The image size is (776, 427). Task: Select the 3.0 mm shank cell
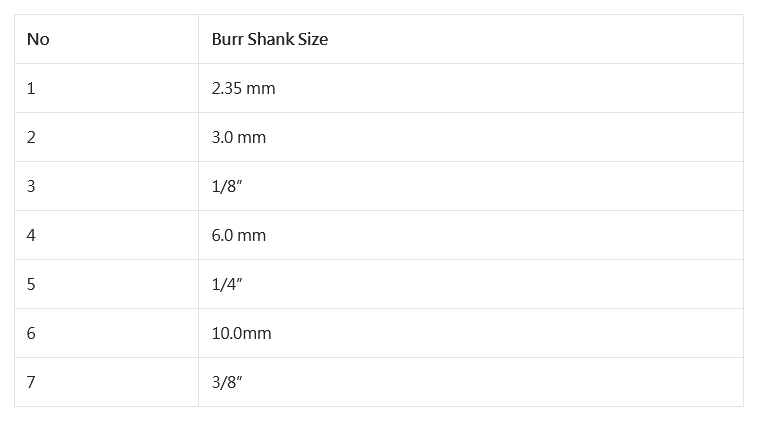(x=471, y=137)
